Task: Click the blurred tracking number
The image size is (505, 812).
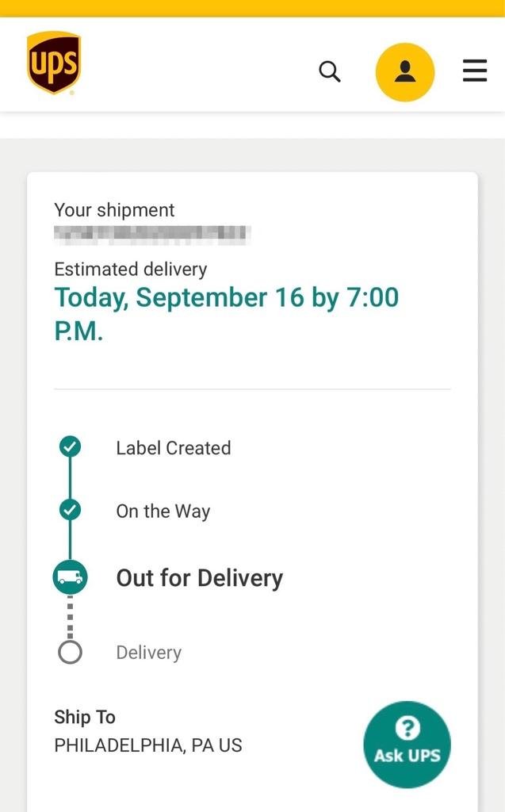Action: pos(152,235)
